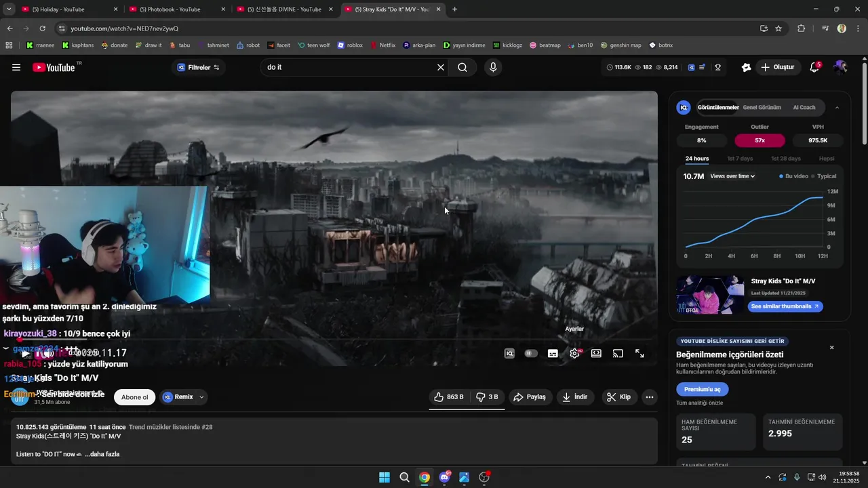Toggle 'Bu video' series in chart legend
Screen dimensions: 868x488
coord(794,176)
